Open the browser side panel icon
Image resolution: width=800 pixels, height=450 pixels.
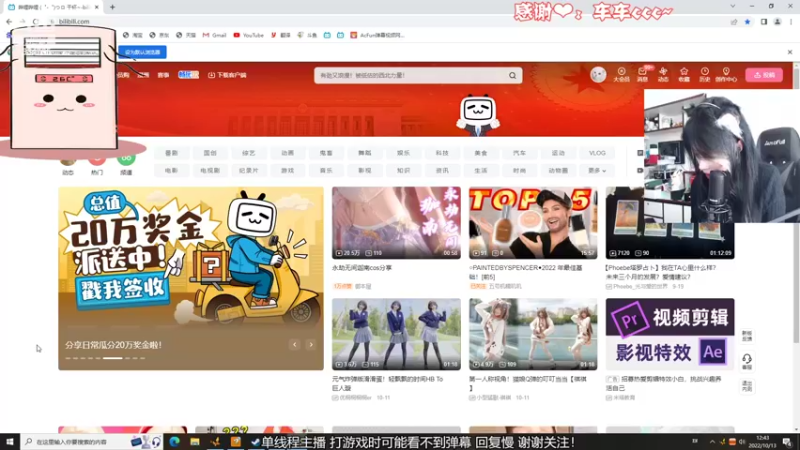coord(764,22)
